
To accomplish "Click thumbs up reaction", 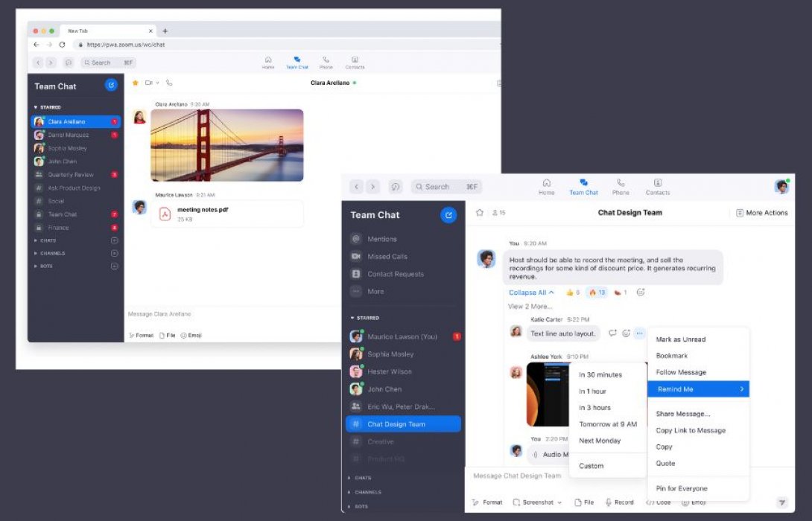I will tap(573, 293).
